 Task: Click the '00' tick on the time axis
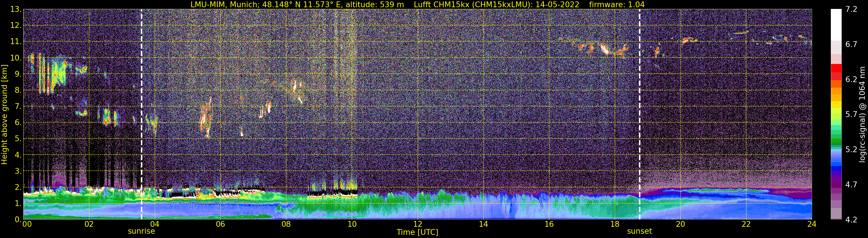point(27,224)
